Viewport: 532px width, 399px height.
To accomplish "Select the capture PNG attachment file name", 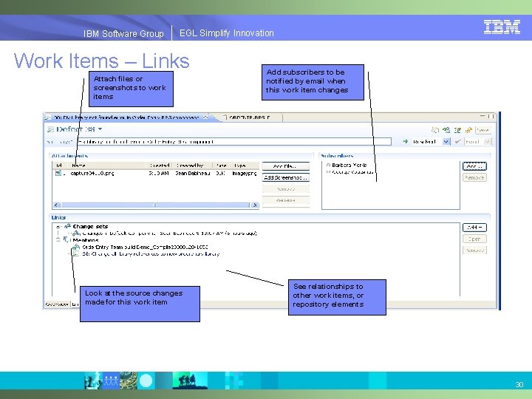I will (92, 173).
